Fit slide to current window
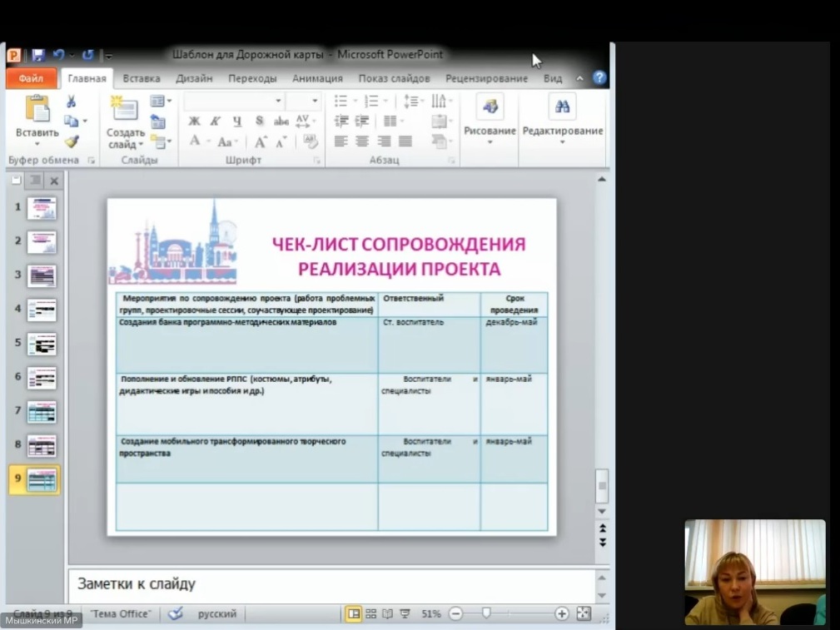840x630 pixels. 584,613
